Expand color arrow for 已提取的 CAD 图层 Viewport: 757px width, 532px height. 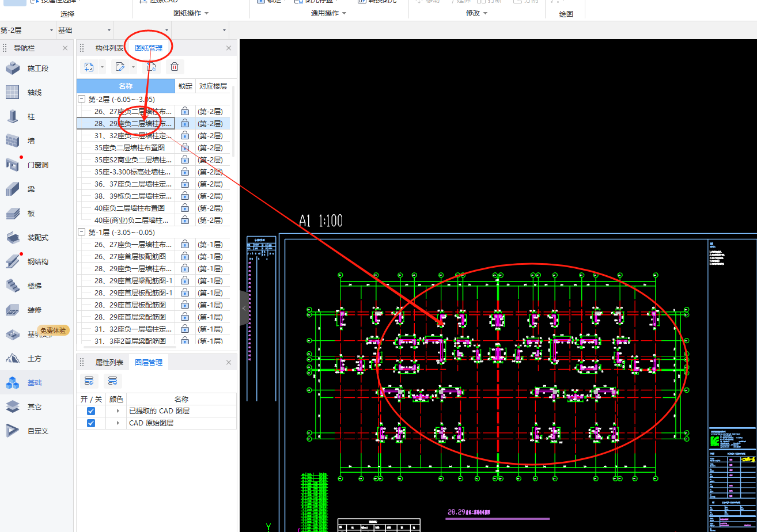(x=118, y=411)
